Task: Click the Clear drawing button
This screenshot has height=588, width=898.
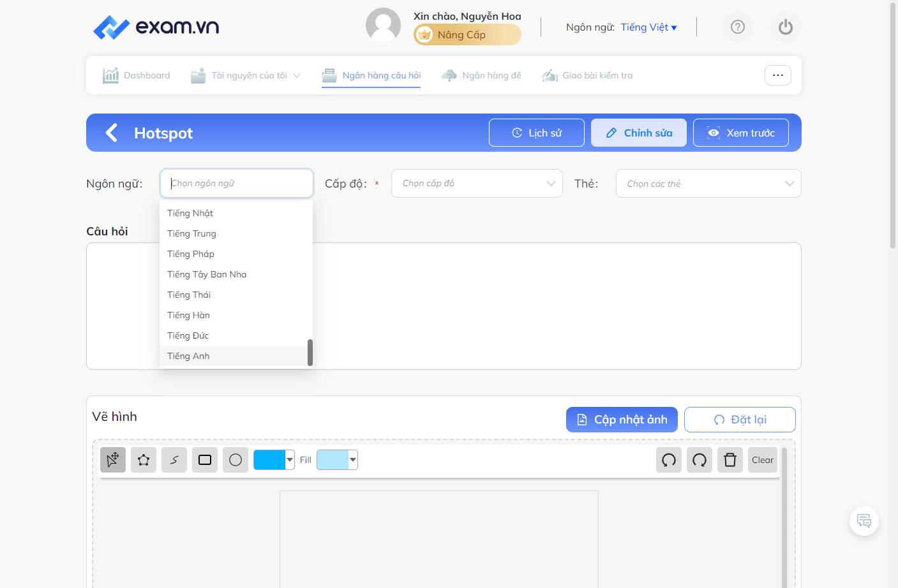Action: point(763,460)
